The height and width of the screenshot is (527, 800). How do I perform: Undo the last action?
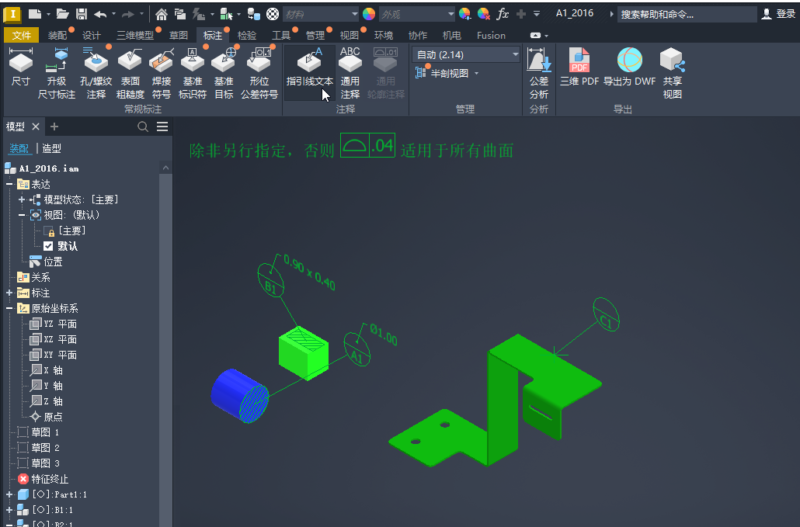point(100,14)
